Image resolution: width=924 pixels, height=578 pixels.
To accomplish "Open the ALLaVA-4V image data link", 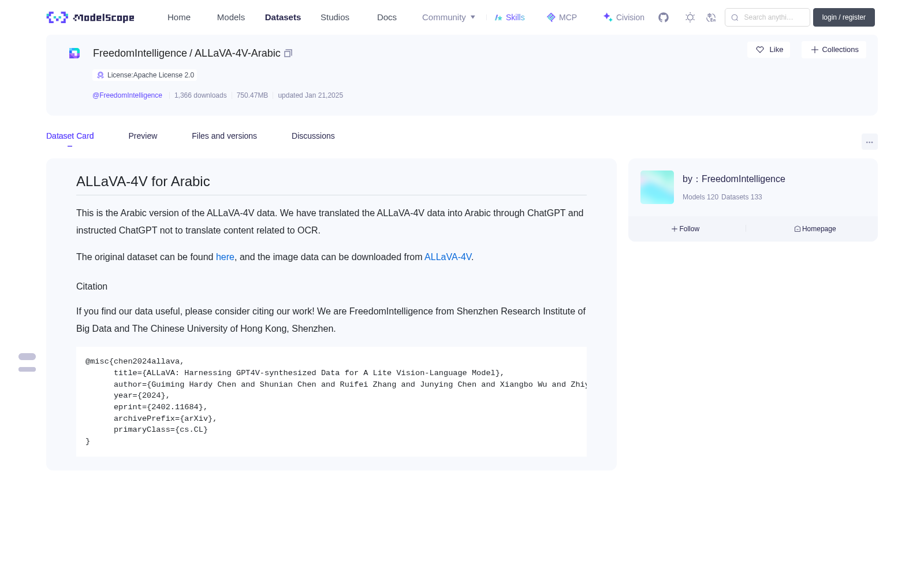I will point(448,257).
